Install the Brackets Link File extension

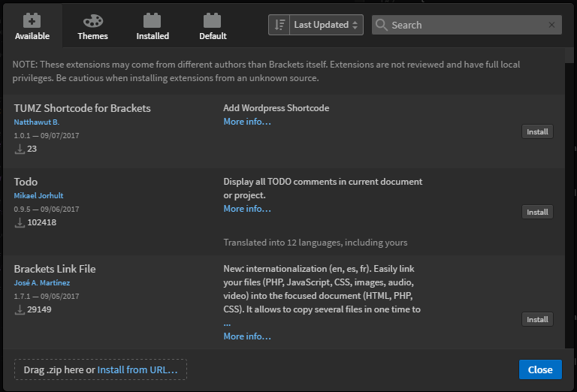537,319
